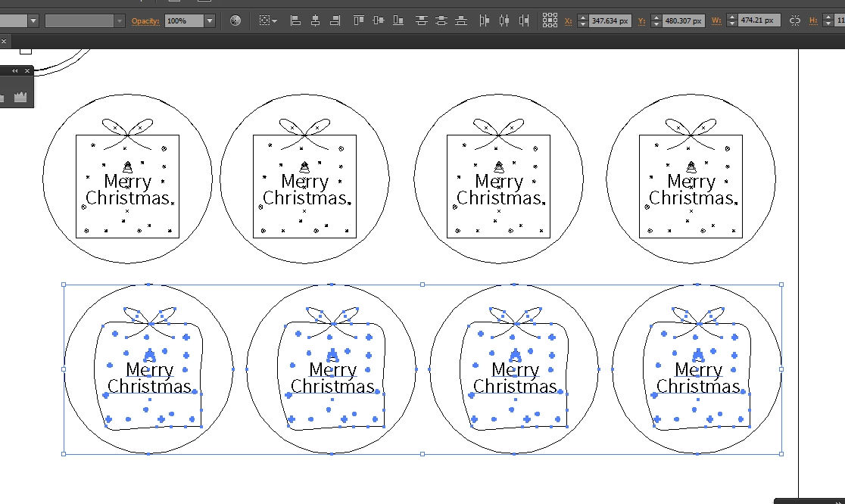Apply Vertical Align Top
This screenshot has width=845, height=504.
[358, 21]
